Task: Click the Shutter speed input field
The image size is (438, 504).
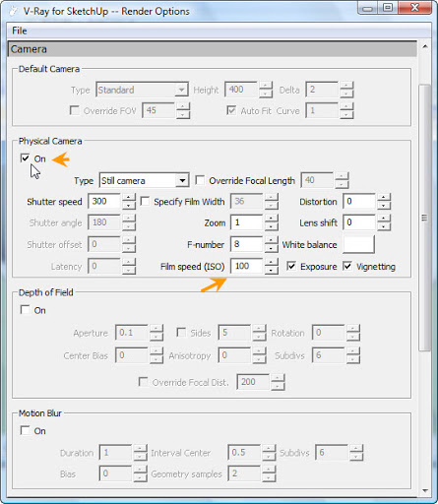Action: (104, 201)
